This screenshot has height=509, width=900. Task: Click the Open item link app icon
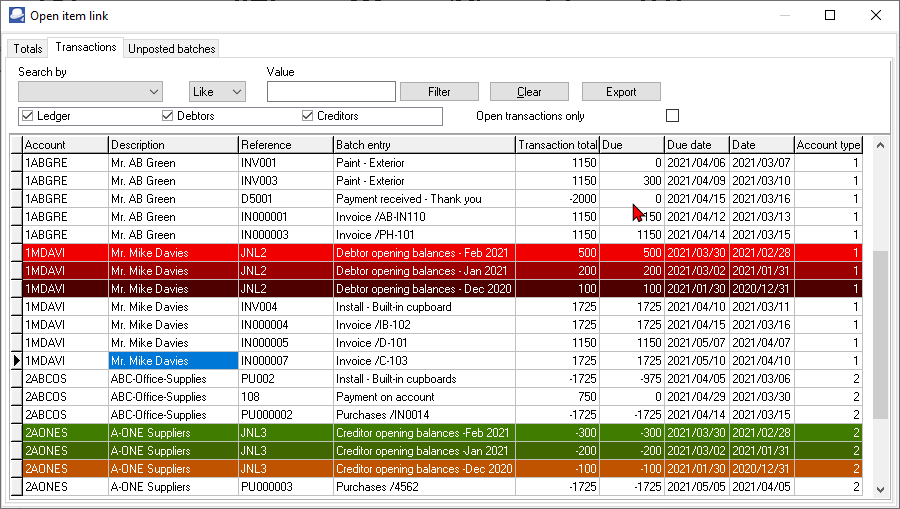click(x=17, y=15)
